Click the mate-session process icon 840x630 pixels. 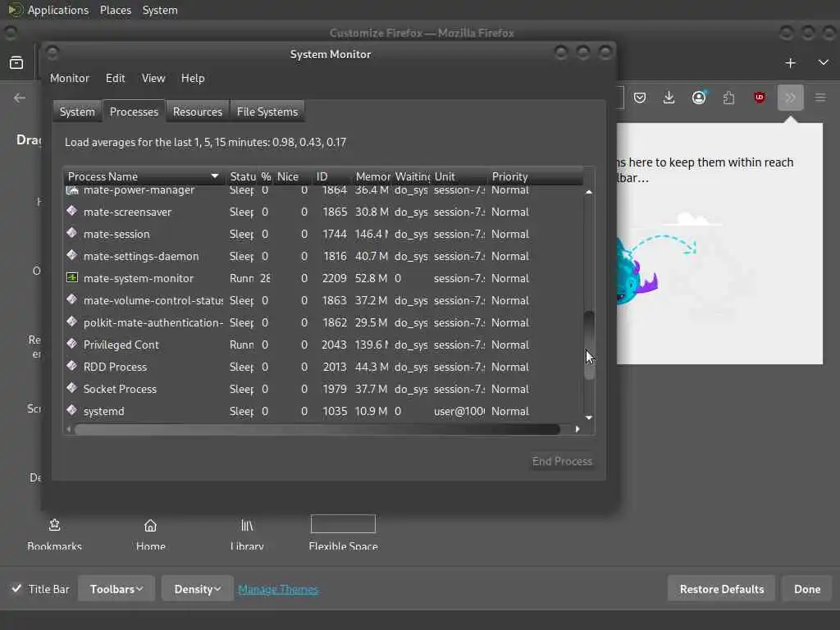coord(72,233)
